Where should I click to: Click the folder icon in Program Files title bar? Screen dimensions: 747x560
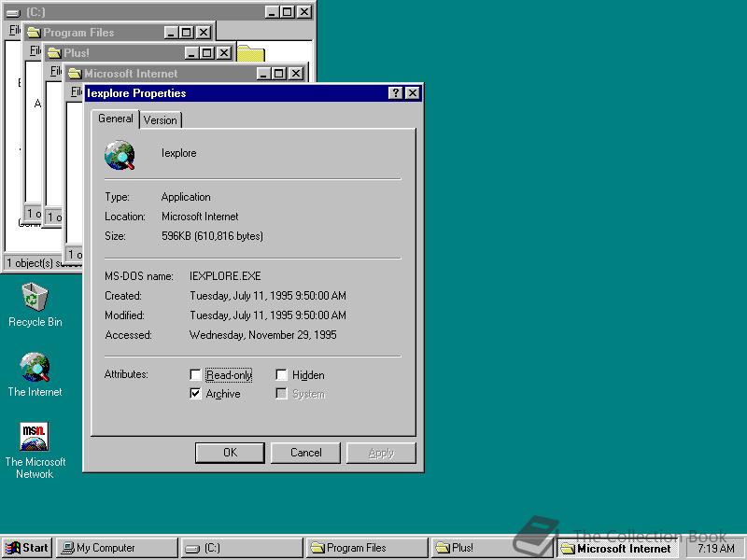34,33
